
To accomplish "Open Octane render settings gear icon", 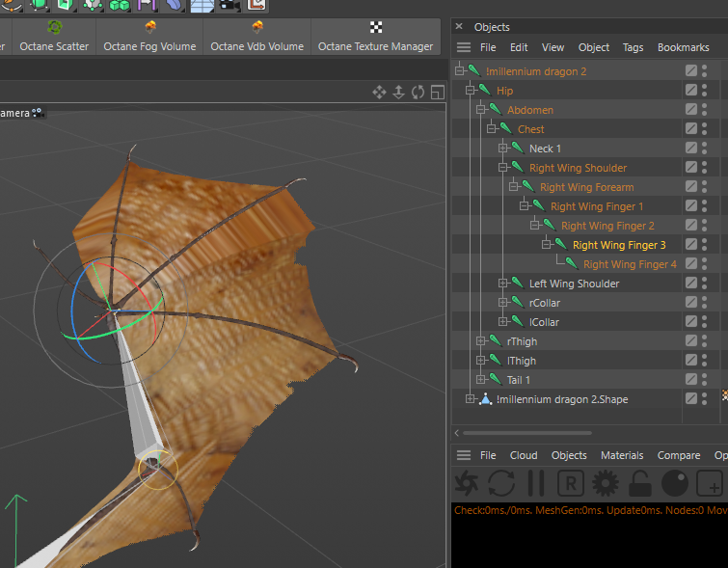I will click(x=606, y=483).
